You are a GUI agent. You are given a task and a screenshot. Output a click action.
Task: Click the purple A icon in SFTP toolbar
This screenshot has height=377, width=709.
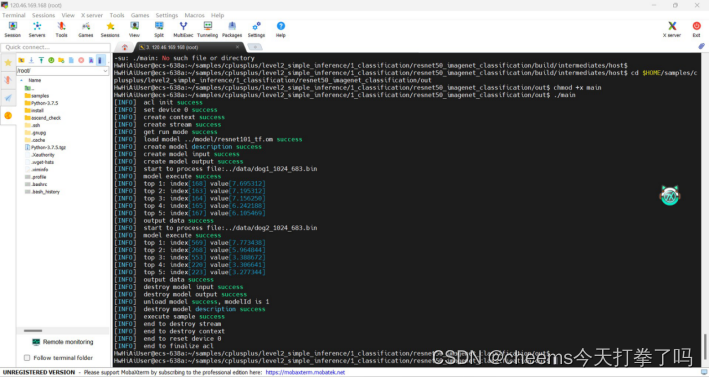click(x=91, y=60)
